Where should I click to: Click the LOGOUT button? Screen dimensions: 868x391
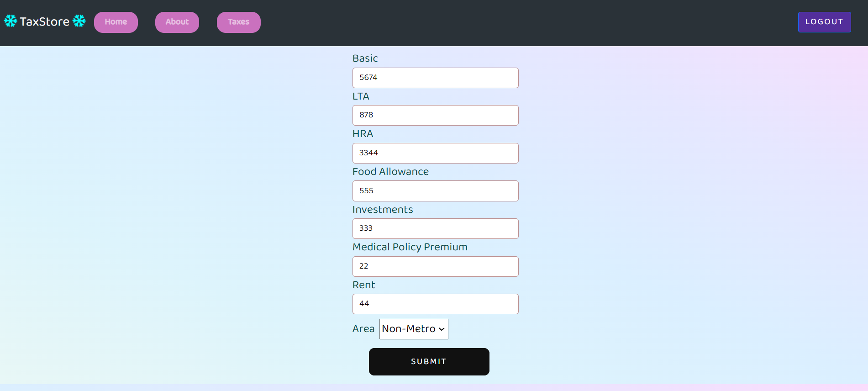coord(824,21)
